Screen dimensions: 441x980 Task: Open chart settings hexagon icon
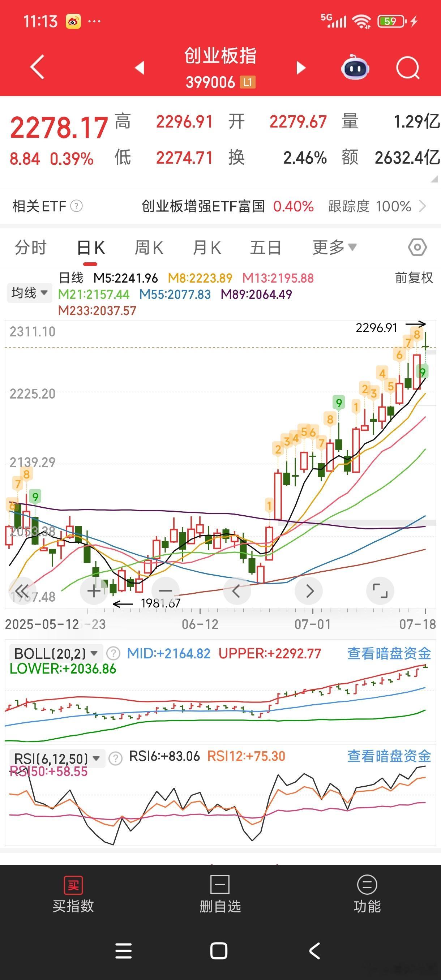tap(417, 247)
